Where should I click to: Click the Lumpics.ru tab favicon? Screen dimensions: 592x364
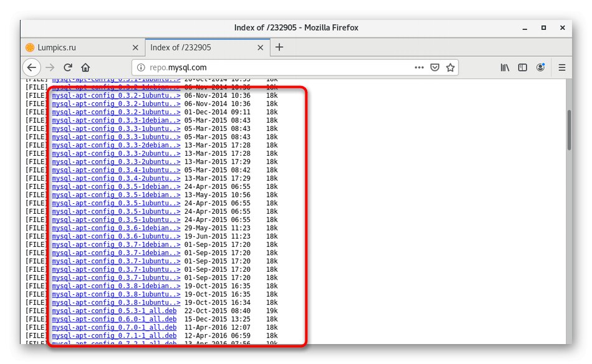pyautogui.click(x=30, y=47)
